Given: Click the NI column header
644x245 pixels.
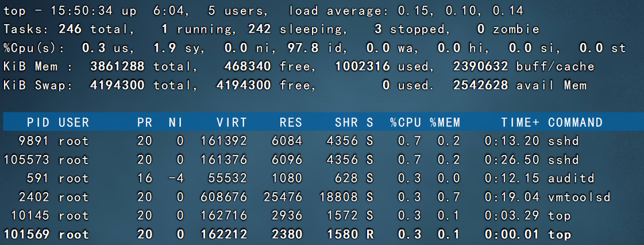Looking at the screenshot, I should pos(176,122).
